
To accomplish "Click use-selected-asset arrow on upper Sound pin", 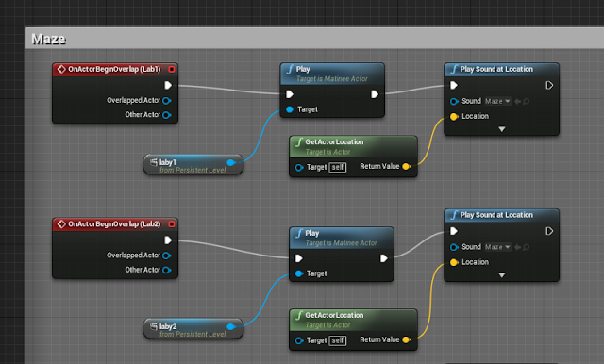I will pos(518,101).
